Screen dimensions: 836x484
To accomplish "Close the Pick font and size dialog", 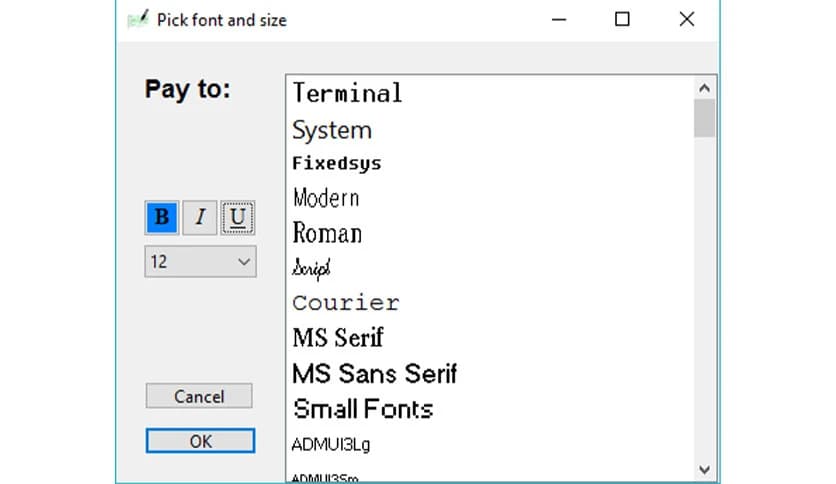I will click(x=687, y=20).
